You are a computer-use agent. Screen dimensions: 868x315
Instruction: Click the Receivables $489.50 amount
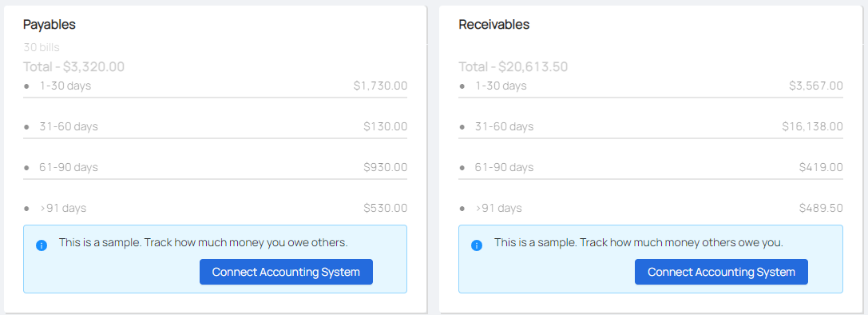(821, 208)
